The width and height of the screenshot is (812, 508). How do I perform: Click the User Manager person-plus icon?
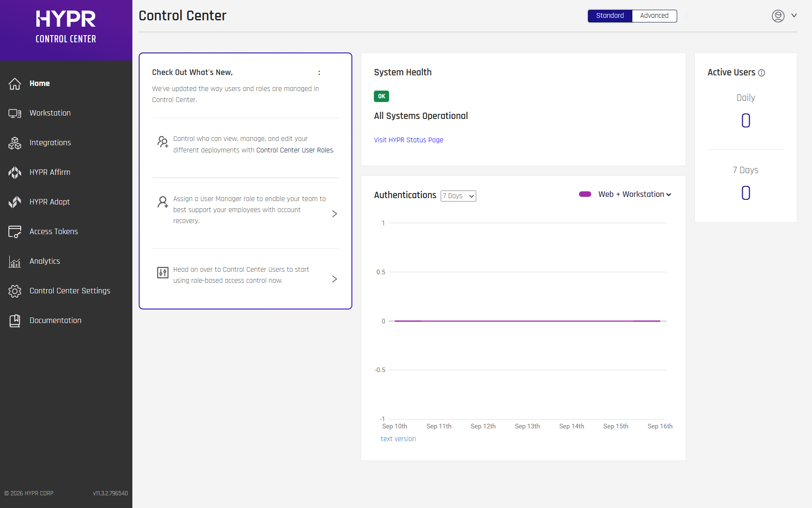point(163,202)
